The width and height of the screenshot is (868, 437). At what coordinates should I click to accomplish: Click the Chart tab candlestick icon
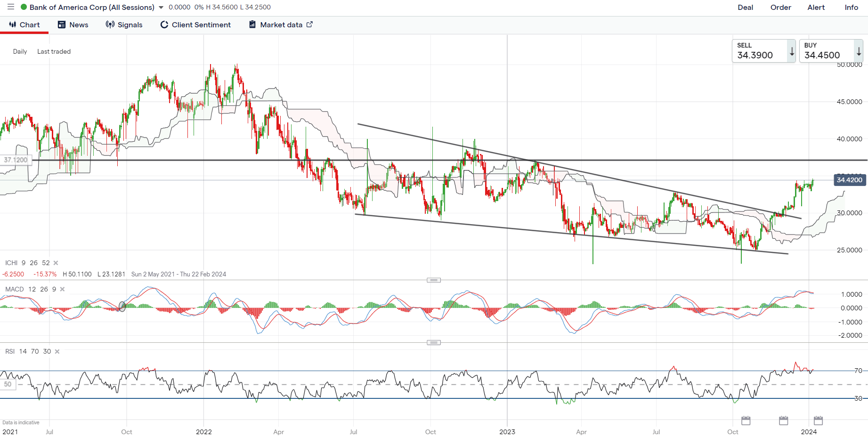(13, 24)
